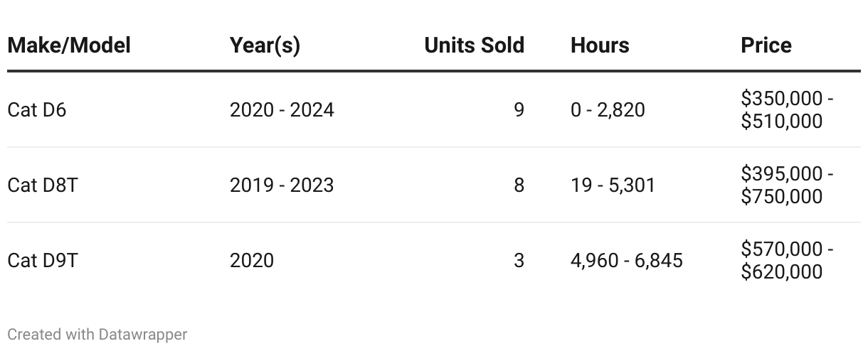Click the Units Sold column header
Viewport: 868px width, 351px height.
point(474,45)
